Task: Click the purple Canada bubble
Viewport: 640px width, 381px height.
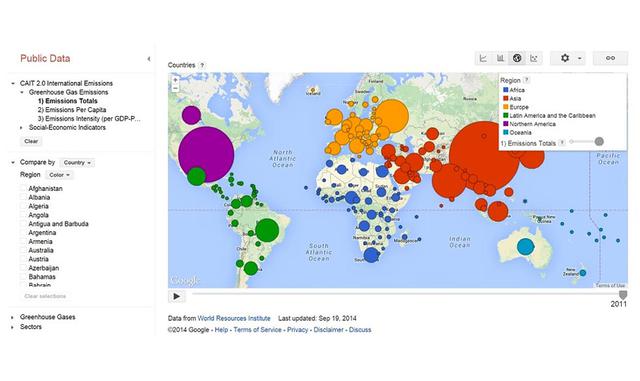Action: [x=191, y=115]
